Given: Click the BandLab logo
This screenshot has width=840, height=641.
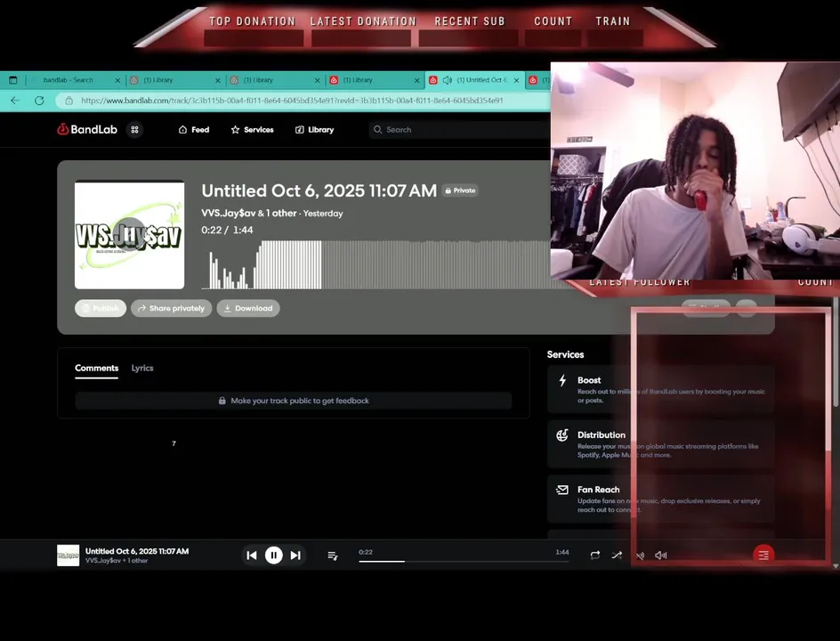Looking at the screenshot, I should click(87, 129).
